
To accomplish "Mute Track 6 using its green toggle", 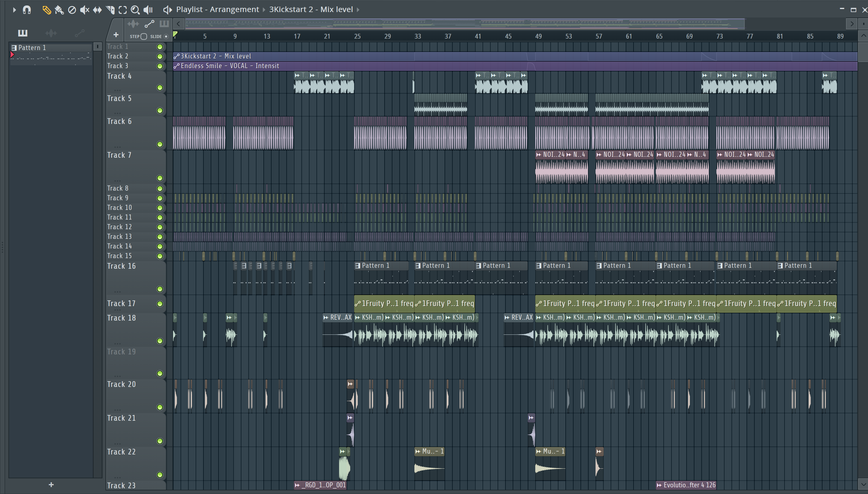I will pyautogui.click(x=160, y=144).
